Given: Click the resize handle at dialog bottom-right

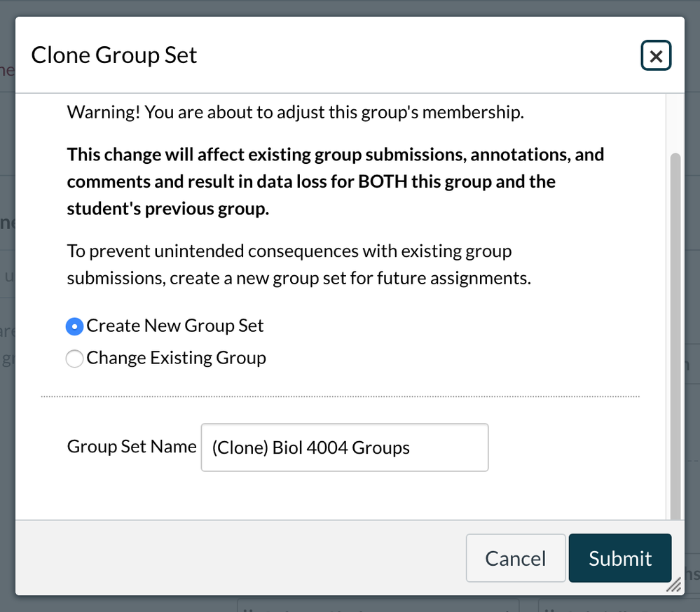Looking at the screenshot, I should click(x=675, y=584).
